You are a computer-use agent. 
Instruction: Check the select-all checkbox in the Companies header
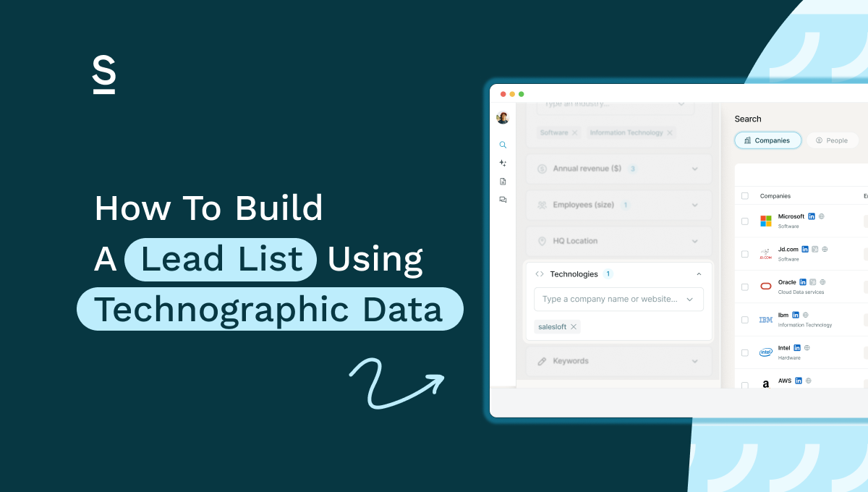[x=744, y=195]
